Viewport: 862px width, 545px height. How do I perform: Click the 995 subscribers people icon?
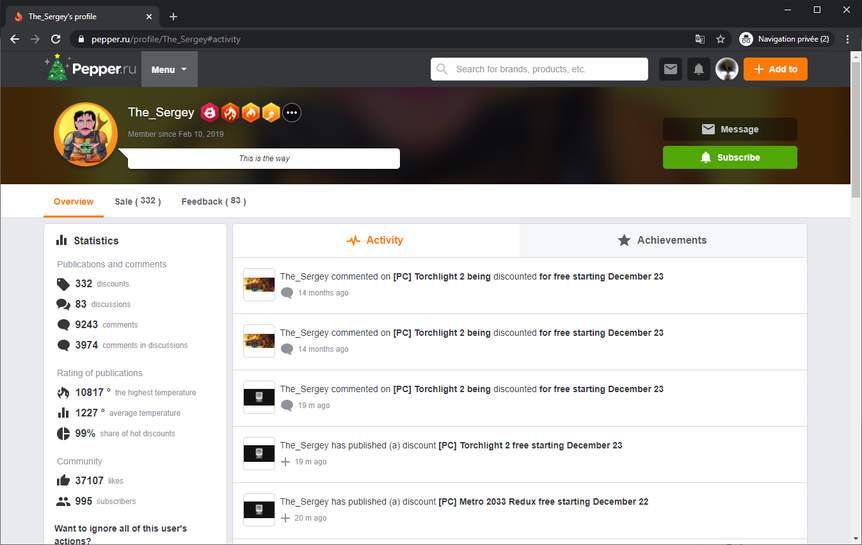pos(63,502)
